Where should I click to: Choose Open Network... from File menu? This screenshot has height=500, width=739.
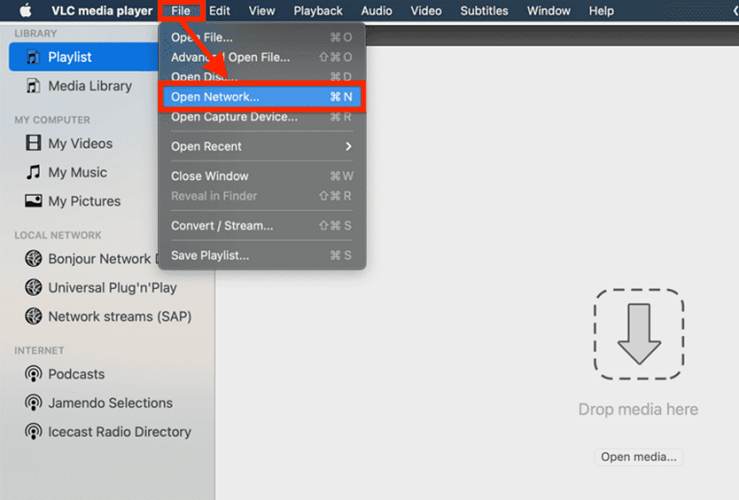coord(215,97)
